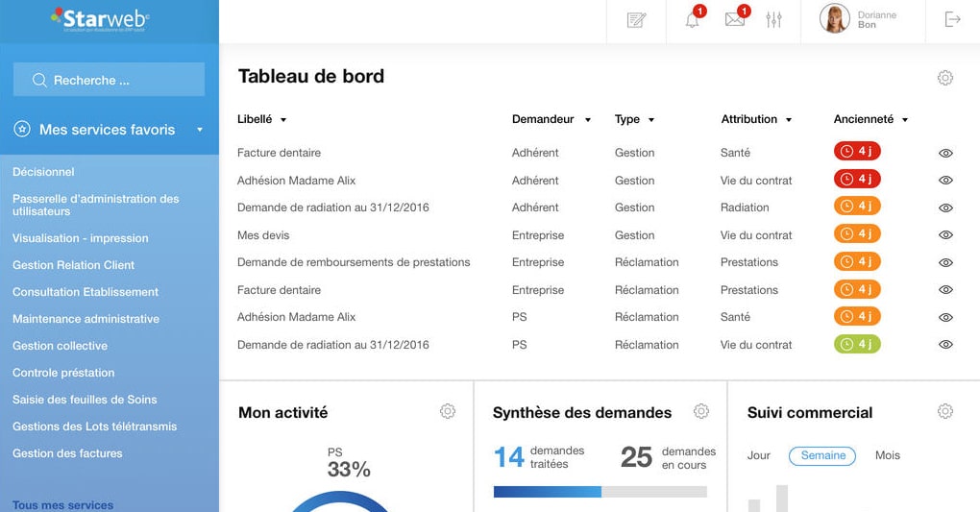The image size is (980, 512).
Task: Click green 4 j badge in last row
Action: click(857, 344)
